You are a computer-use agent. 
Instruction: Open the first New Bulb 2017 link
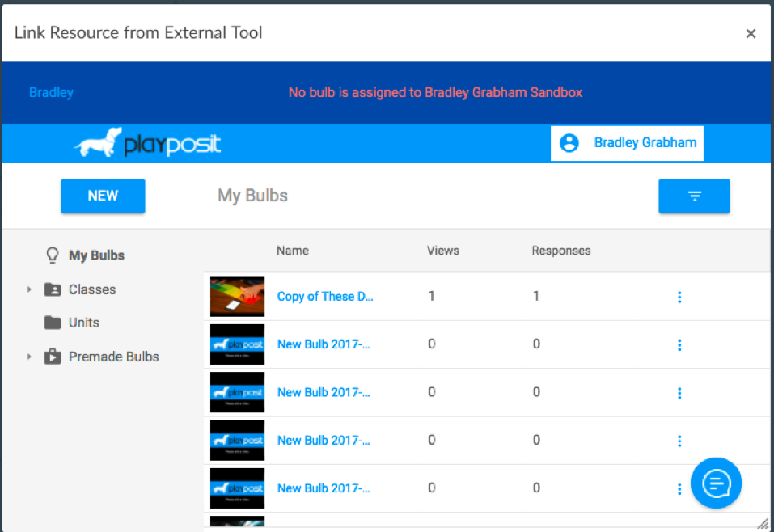click(x=323, y=344)
